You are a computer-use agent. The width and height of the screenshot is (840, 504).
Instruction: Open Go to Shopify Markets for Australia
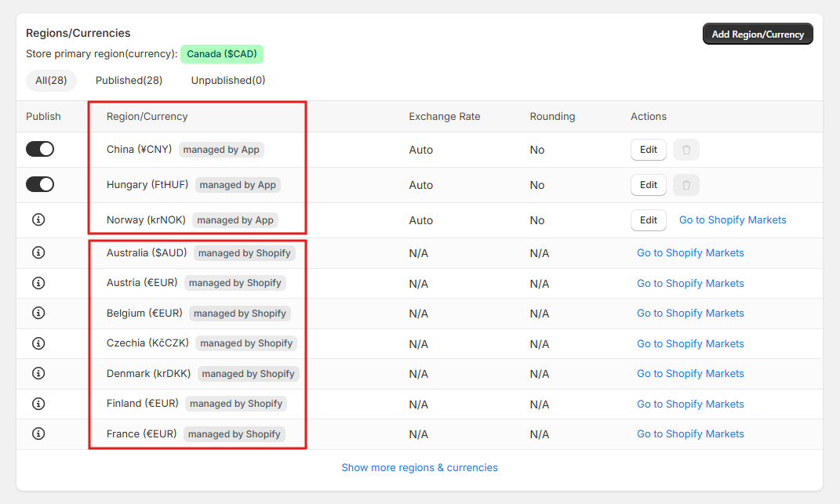[690, 253]
